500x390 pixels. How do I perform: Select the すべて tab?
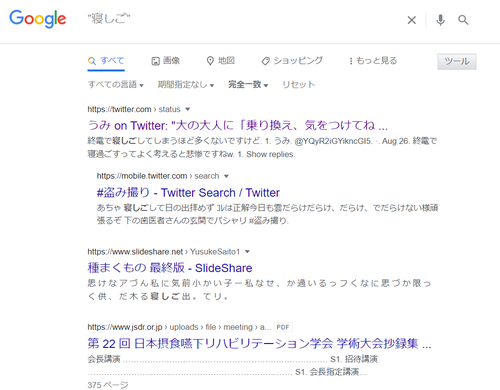pyautogui.click(x=106, y=61)
